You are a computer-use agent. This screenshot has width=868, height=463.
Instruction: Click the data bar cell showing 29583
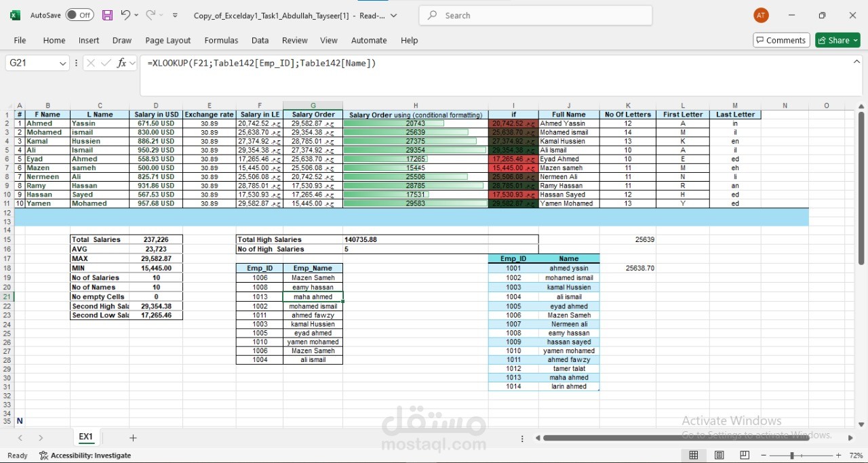pos(416,203)
